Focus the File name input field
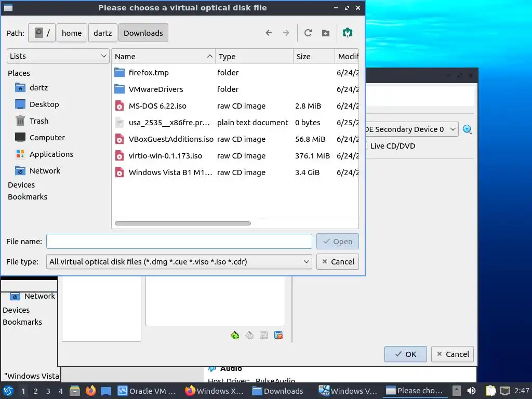Screen dimensions: 532x399 (179, 241)
